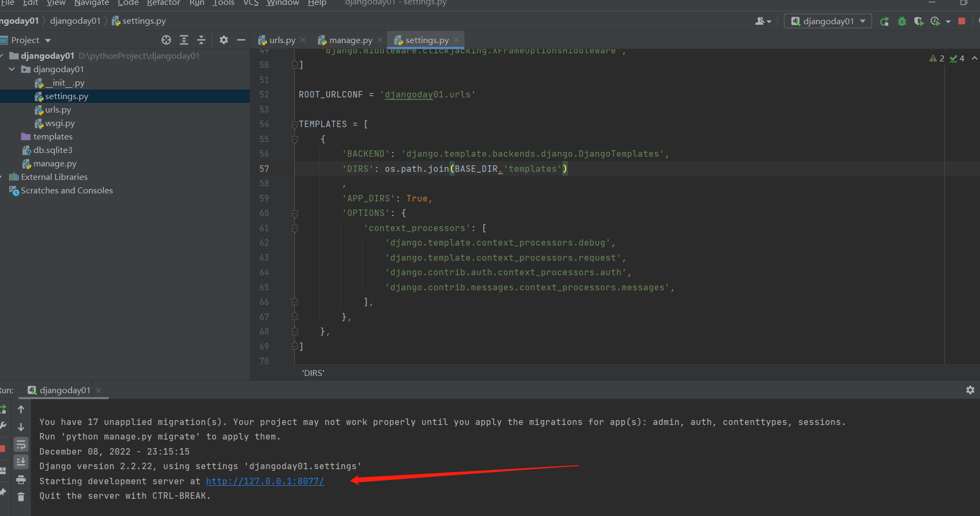Stop the running server with the top red square
Image resolution: width=980 pixels, height=516 pixels.
tap(962, 22)
